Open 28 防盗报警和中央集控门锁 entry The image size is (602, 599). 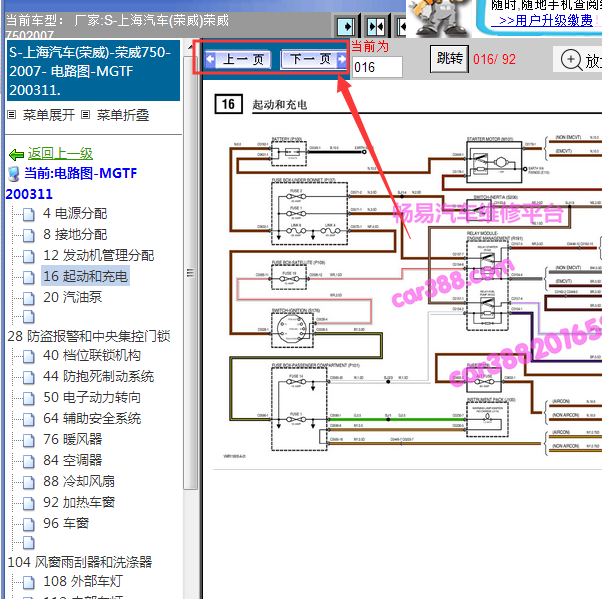(x=89, y=336)
